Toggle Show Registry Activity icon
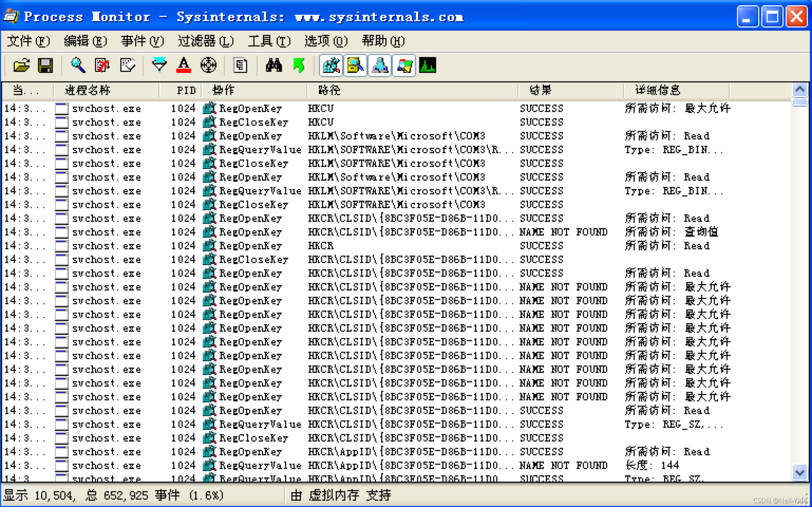 pyautogui.click(x=331, y=65)
